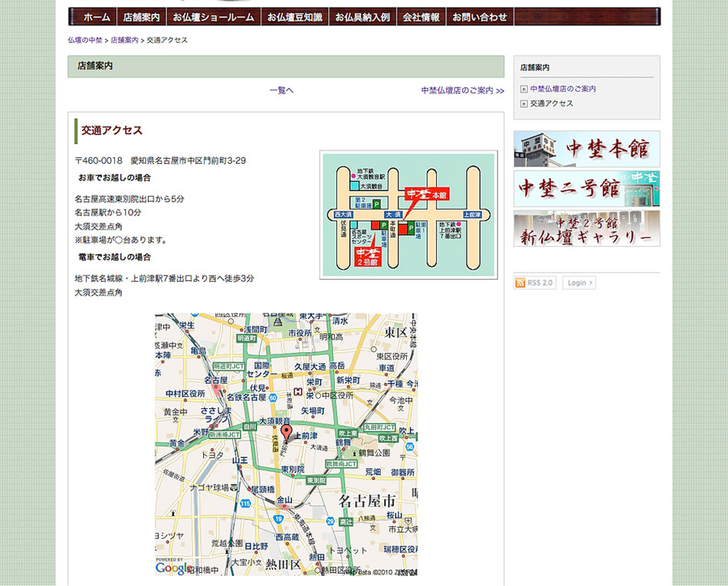Viewport: 728px width, 586px height.
Task: Open the 中埜本館 banner image
Action: pyautogui.click(x=586, y=149)
